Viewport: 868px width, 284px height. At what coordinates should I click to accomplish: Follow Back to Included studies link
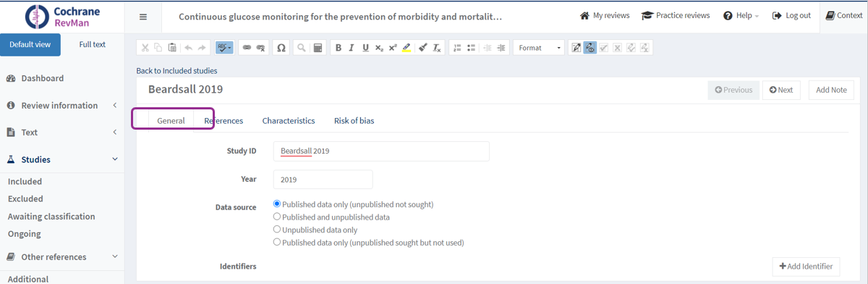[176, 71]
